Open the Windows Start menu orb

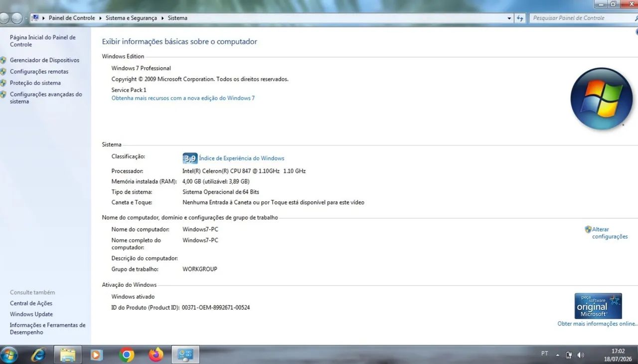[x=8, y=355]
